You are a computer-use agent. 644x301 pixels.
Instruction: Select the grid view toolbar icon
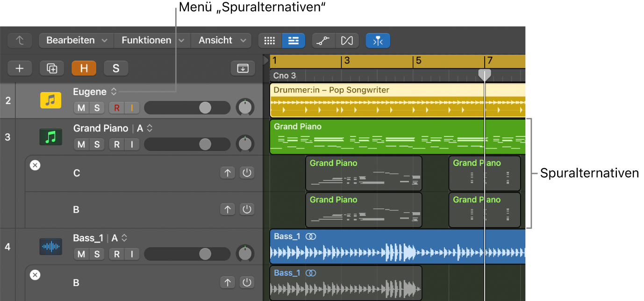click(x=269, y=41)
